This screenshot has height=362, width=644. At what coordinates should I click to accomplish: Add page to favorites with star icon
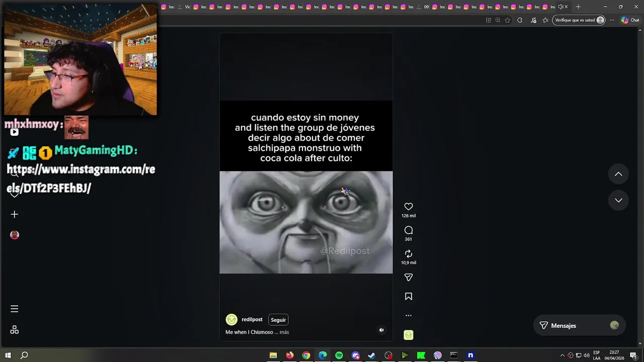508,20
